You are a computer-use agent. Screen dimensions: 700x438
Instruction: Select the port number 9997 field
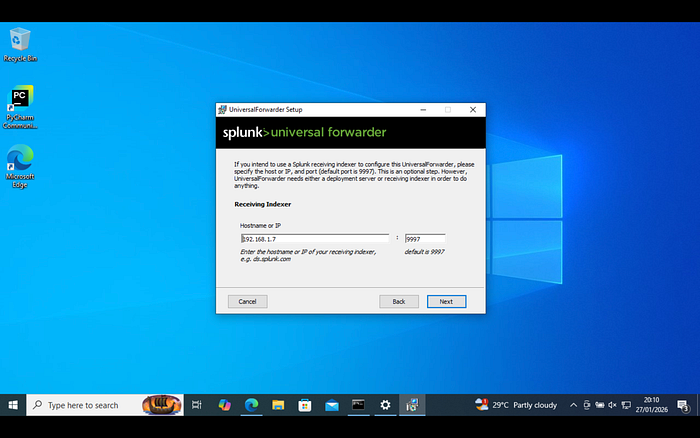[x=425, y=239]
